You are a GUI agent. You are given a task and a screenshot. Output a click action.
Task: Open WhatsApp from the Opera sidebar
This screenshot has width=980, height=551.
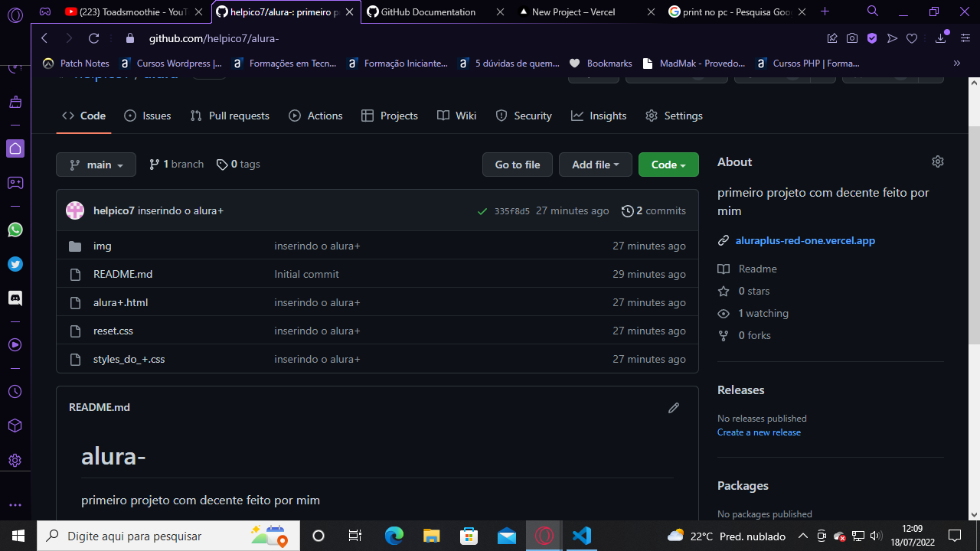tap(15, 230)
